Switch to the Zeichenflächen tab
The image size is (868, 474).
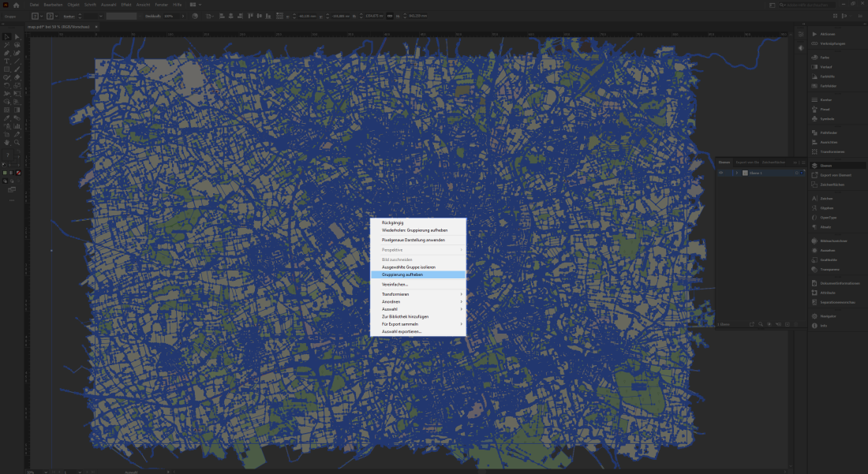click(773, 162)
